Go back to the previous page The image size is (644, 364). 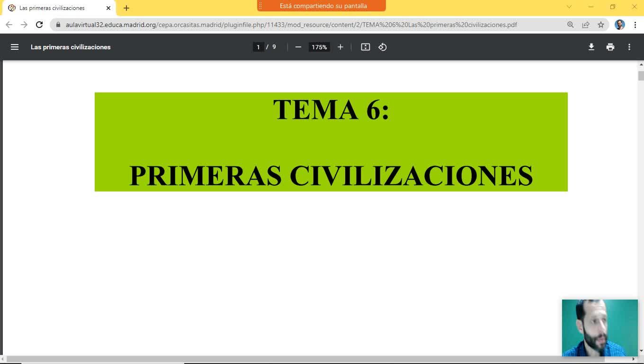point(9,25)
